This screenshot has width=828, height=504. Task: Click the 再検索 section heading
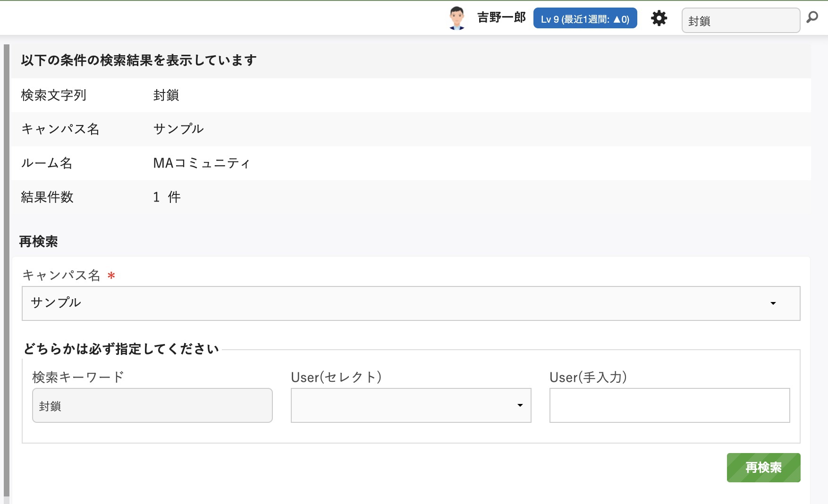coord(38,242)
